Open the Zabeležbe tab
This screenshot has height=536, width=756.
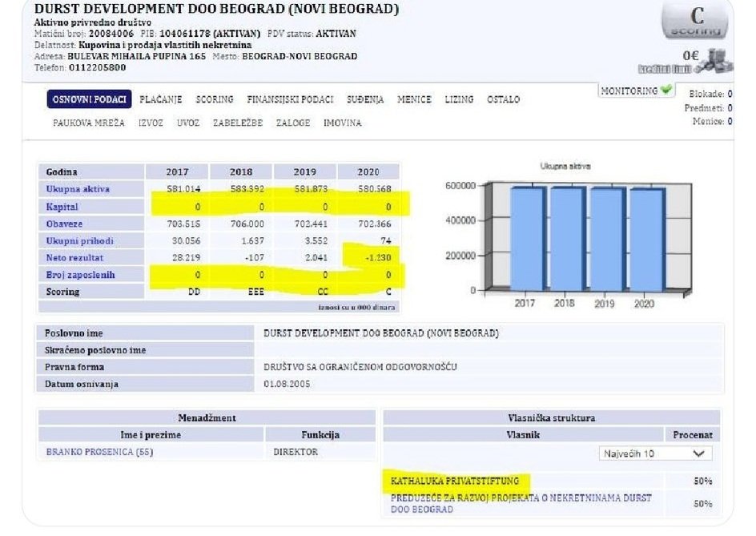[238, 123]
